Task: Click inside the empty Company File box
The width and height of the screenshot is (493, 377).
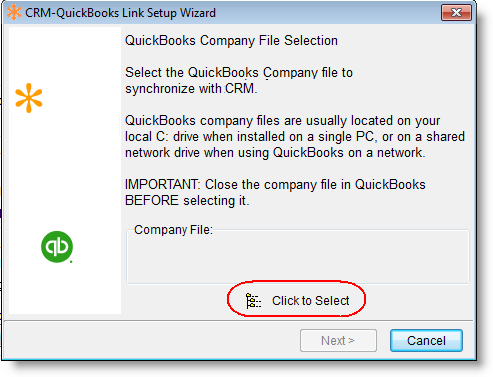Action: (x=298, y=258)
